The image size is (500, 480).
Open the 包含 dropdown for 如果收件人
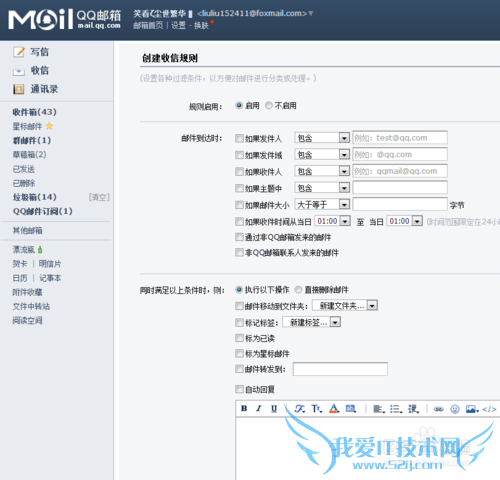pyautogui.click(x=322, y=171)
